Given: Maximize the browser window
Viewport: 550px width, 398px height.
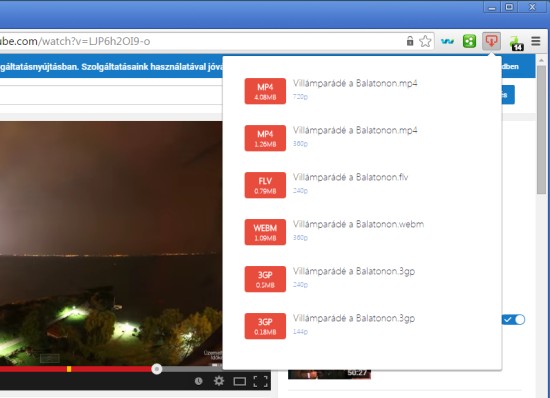Looking at the screenshot, I should click(x=509, y=7).
